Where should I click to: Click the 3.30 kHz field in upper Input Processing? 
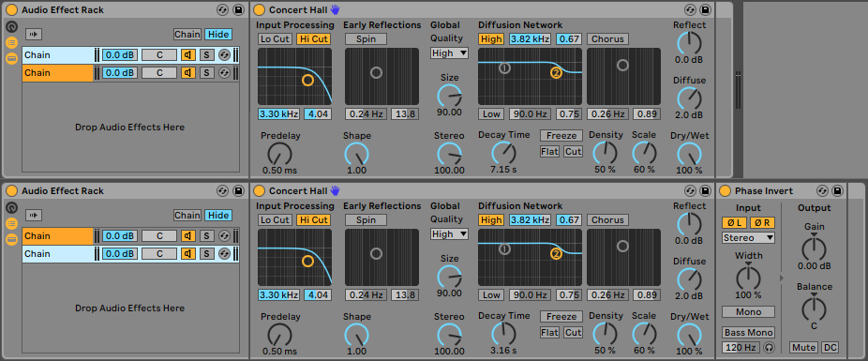[x=279, y=114]
